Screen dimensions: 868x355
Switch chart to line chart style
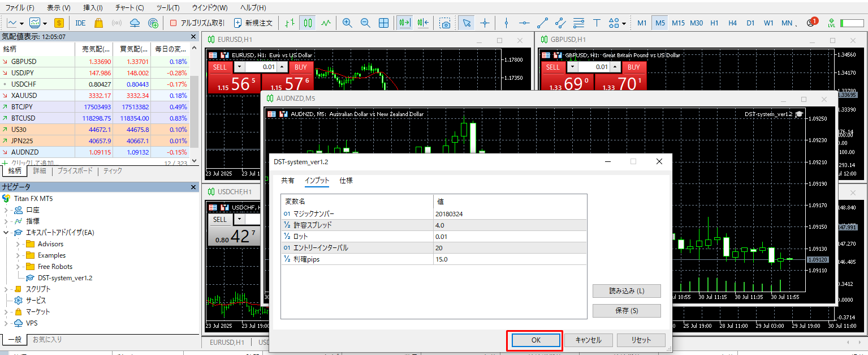click(326, 23)
